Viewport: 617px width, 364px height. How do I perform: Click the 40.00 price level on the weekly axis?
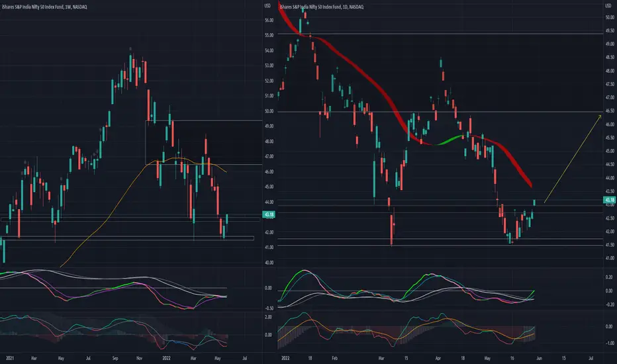click(x=269, y=263)
